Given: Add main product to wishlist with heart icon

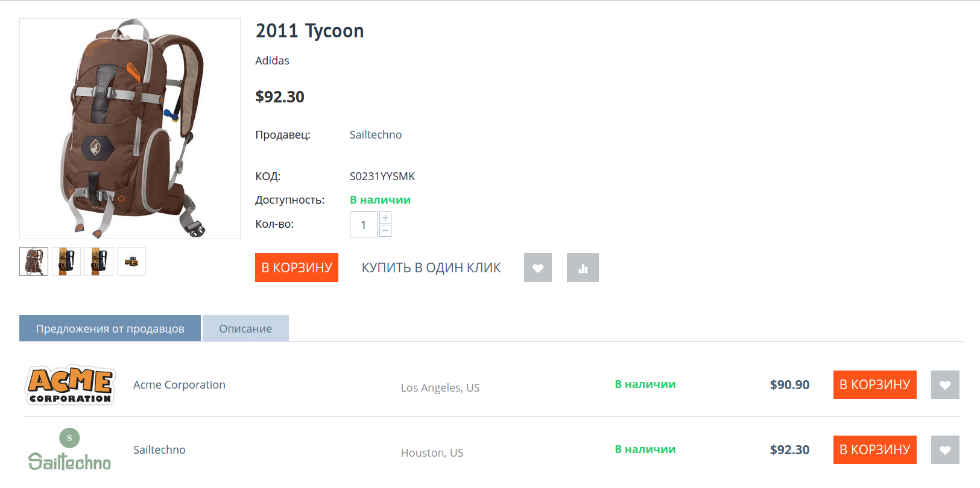Looking at the screenshot, I should click(538, 267).
